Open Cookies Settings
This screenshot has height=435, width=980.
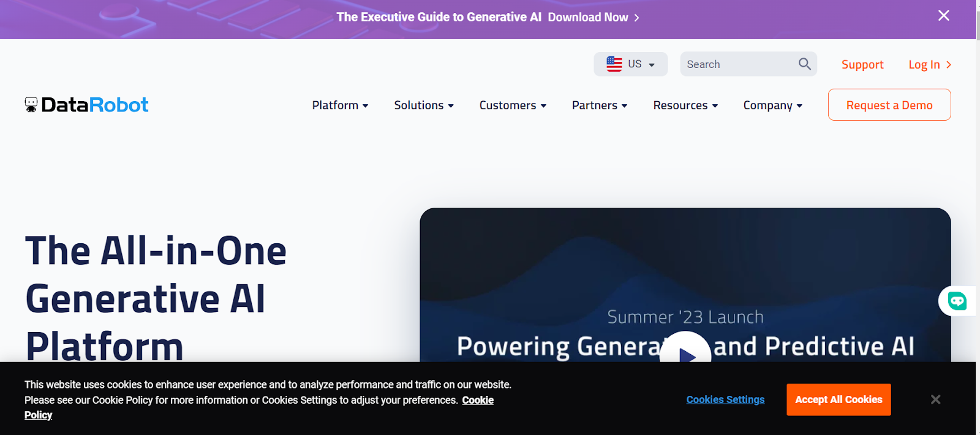coord(725,399)
